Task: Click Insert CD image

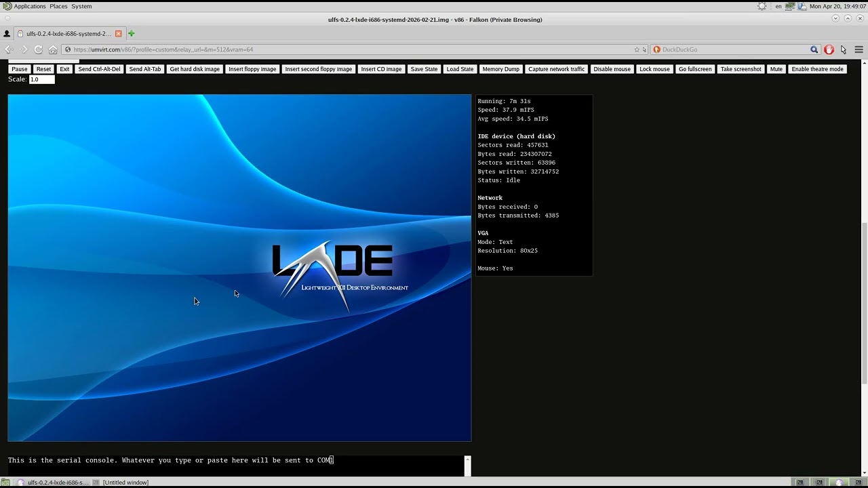Action: click(381, 69)
